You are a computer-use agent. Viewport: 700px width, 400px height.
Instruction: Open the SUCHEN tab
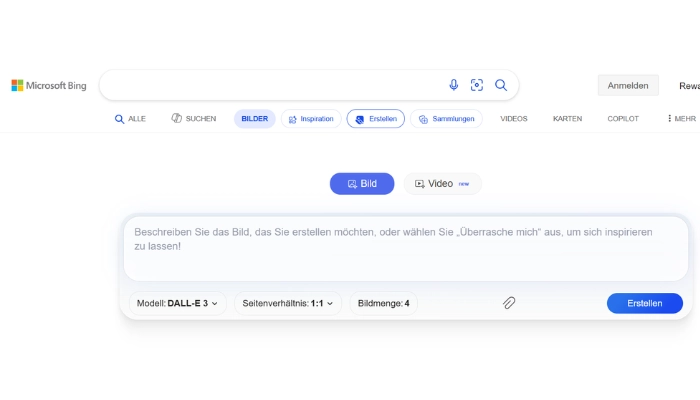click(x=194, y=118)
